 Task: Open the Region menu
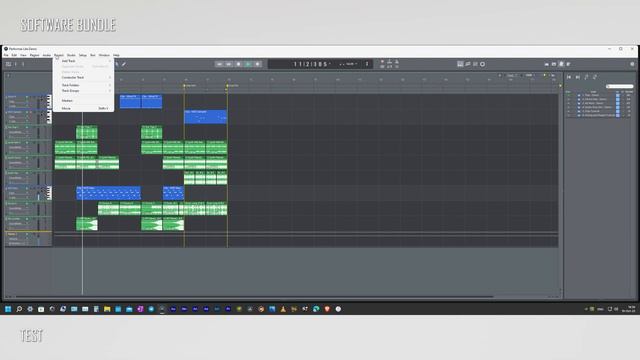(x=34, y=55)
